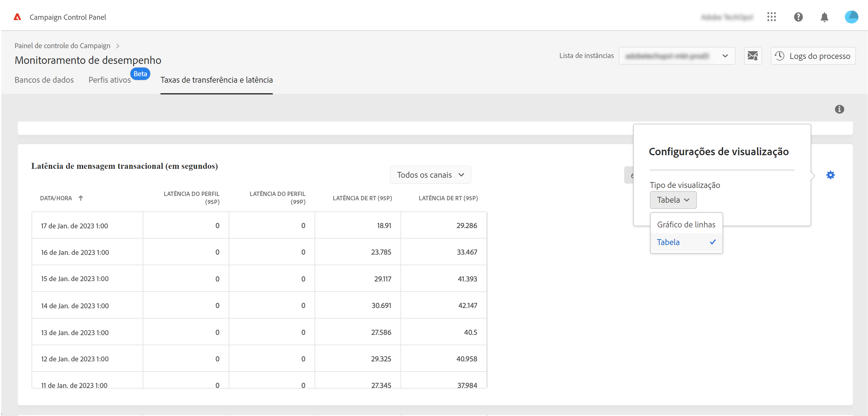868x416 pixels.
Task: Open the user profile avatar
Action: click(851, 17)
